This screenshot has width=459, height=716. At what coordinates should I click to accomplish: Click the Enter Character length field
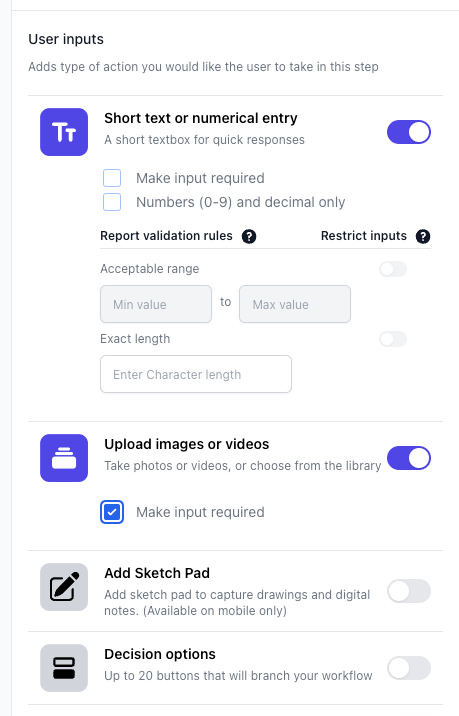tap(196, 374)
